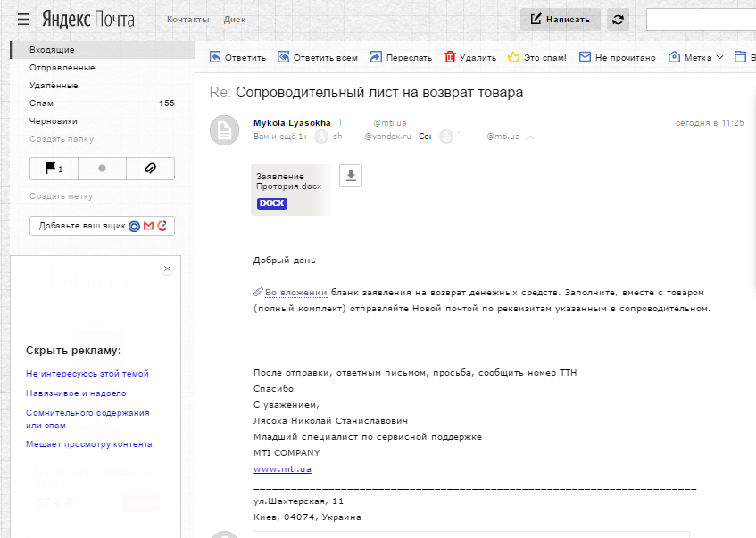This screenshot has width=756, height=538.
Task: Close the advertisement panel
Action: [x=167, y=269]
